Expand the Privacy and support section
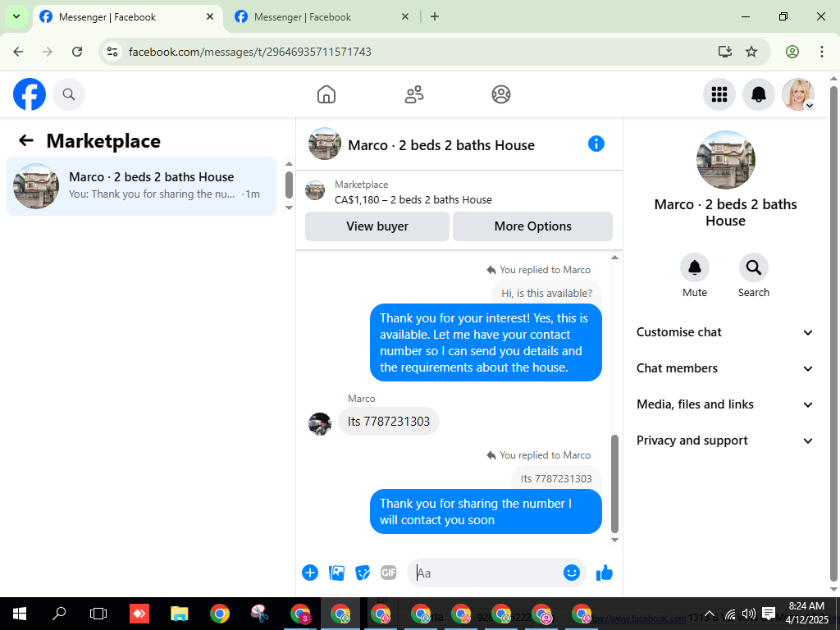 [725, 441]
